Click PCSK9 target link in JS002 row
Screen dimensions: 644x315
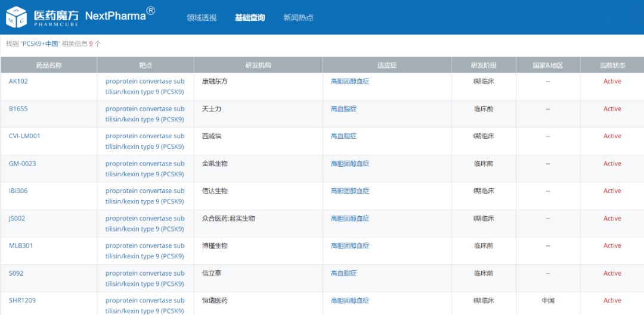[x=145, y=223]
